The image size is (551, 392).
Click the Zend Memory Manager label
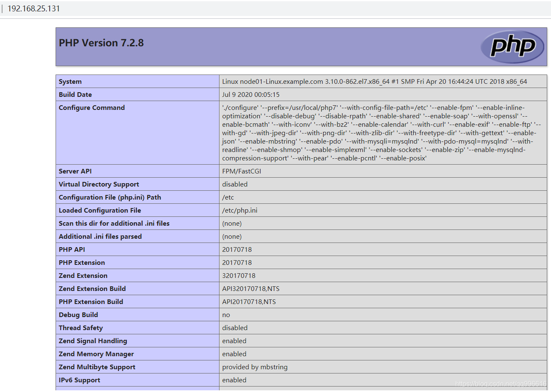click(x=96, y=354)
